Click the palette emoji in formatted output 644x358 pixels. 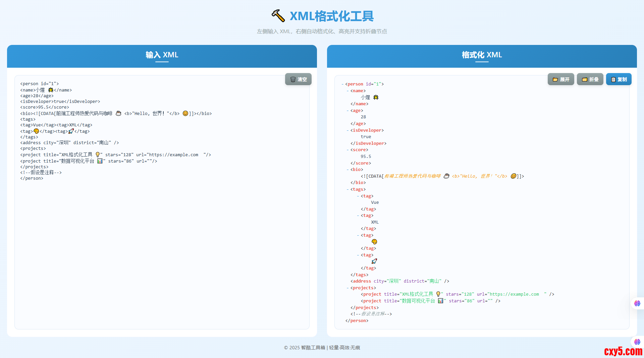tap(374, 242)
